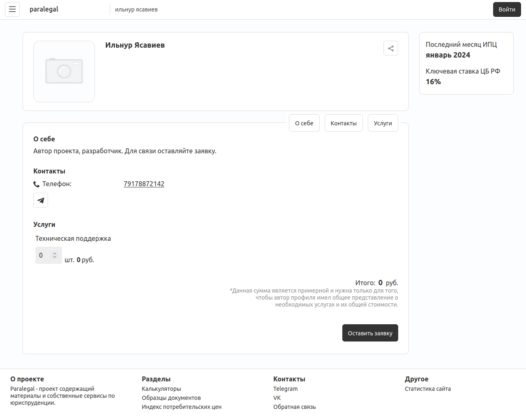Click the Последний месяц ИПЦ label
The image size is (526, 420).
[461, 44]
